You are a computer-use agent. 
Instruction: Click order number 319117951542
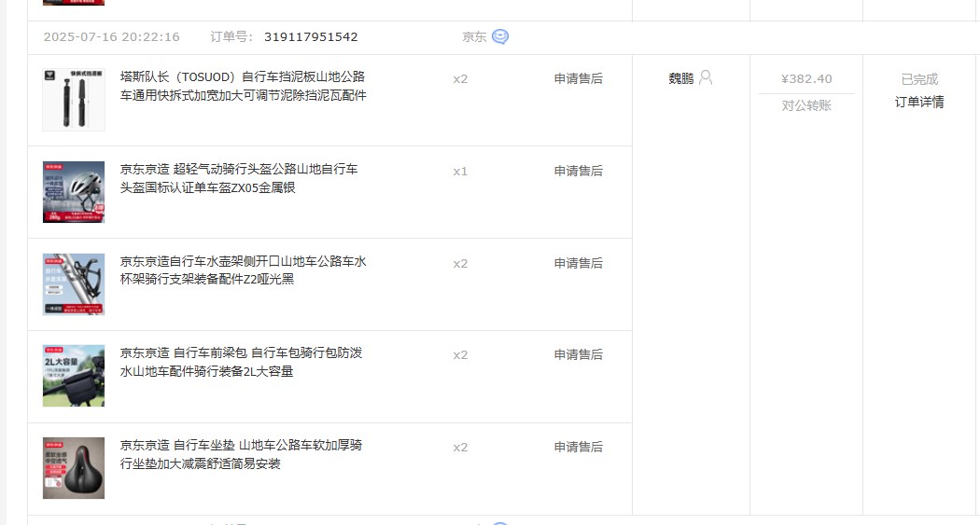[x=311, y=36]
